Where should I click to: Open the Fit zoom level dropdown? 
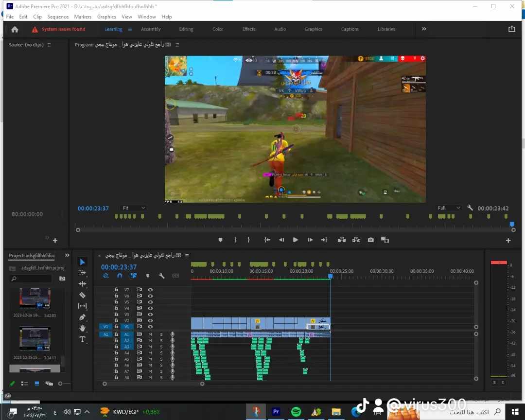134,208
